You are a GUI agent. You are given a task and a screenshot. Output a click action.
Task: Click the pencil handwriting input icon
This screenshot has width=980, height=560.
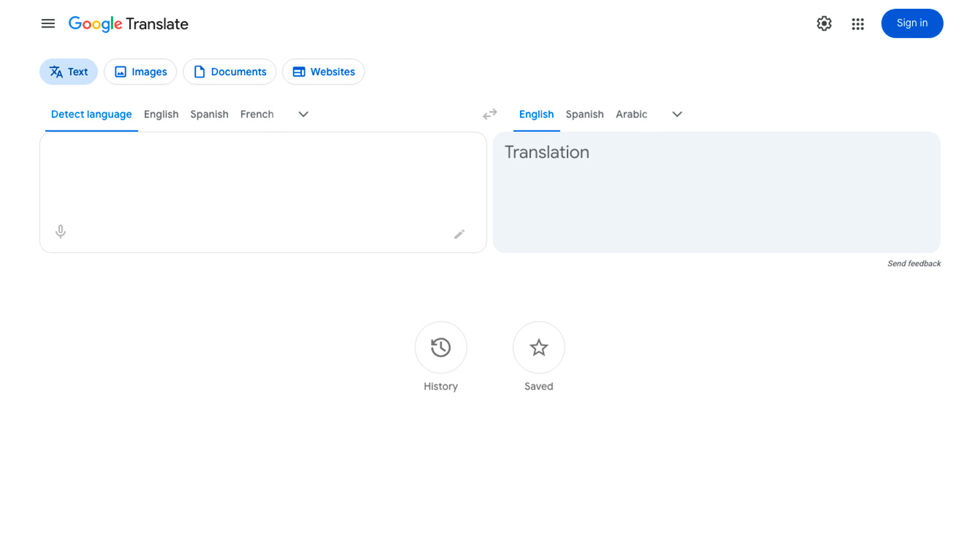click(459, 234)
